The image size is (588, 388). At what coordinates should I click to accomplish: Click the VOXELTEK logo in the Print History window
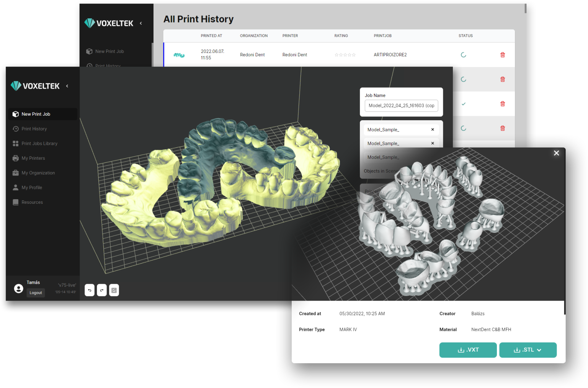109,23
